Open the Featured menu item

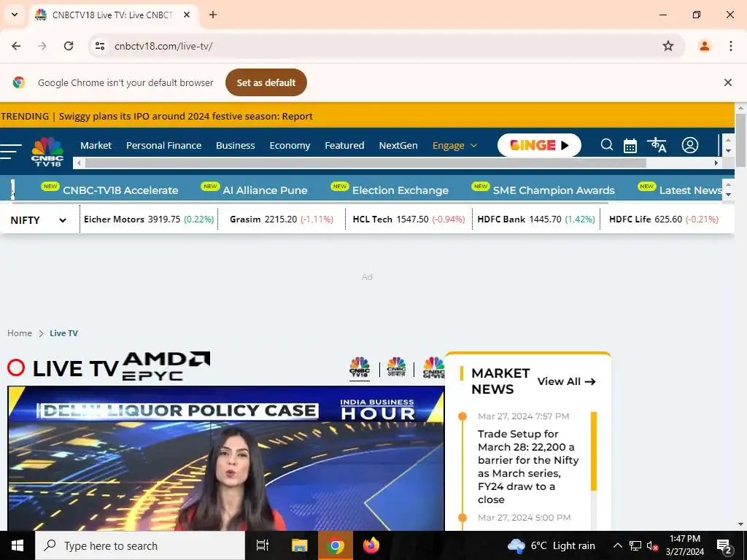(x=344, y=145)
